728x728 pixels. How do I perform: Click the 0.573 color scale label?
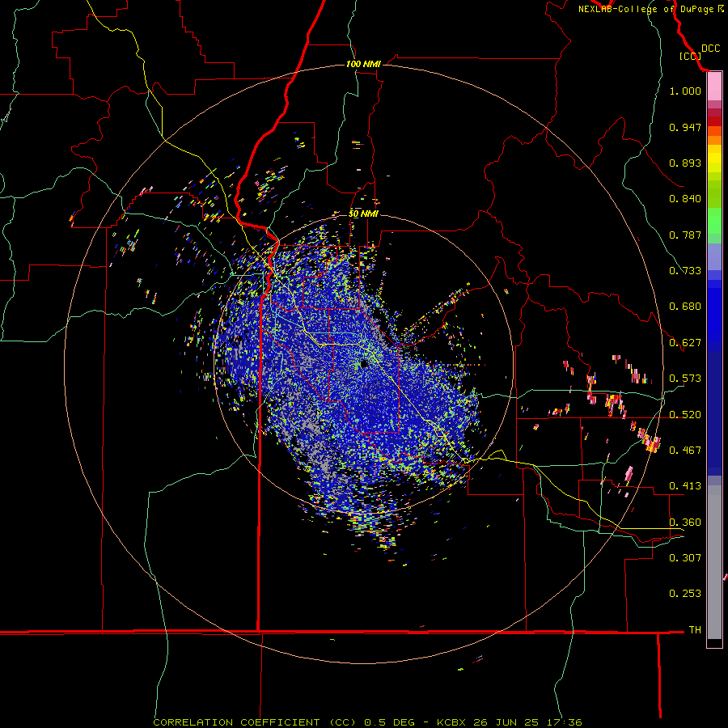click(685, 379)
